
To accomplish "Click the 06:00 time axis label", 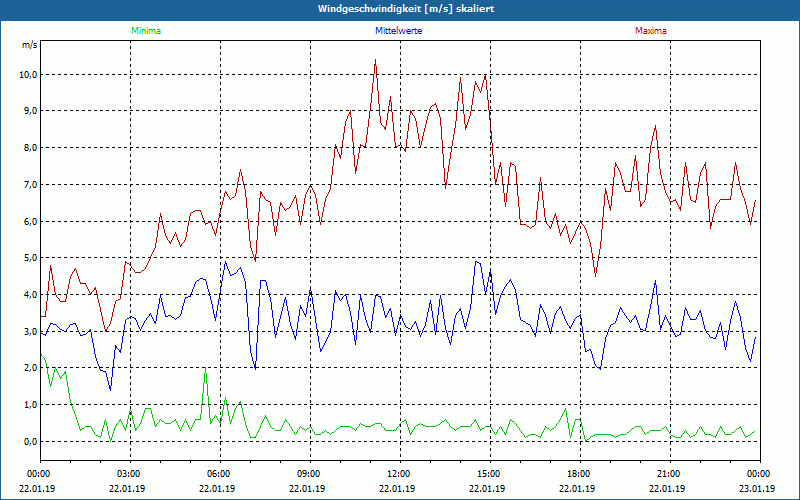I will (220, 474).
